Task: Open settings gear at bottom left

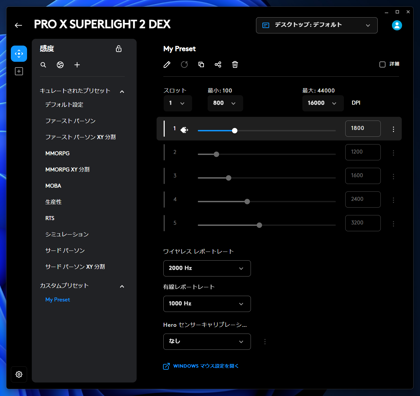Action: [19, 374]
